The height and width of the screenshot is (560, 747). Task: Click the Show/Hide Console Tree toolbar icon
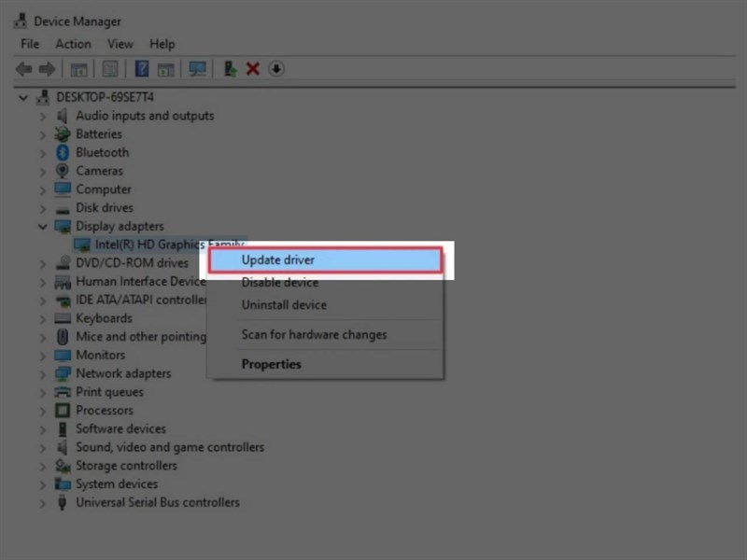click(78, 69)
